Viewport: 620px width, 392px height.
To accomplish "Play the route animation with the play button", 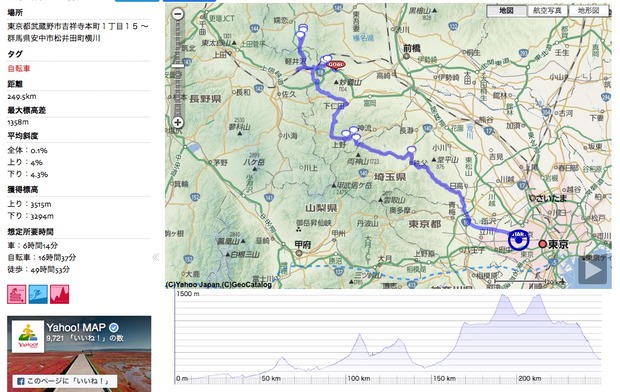I will click(x=593, y=270).
